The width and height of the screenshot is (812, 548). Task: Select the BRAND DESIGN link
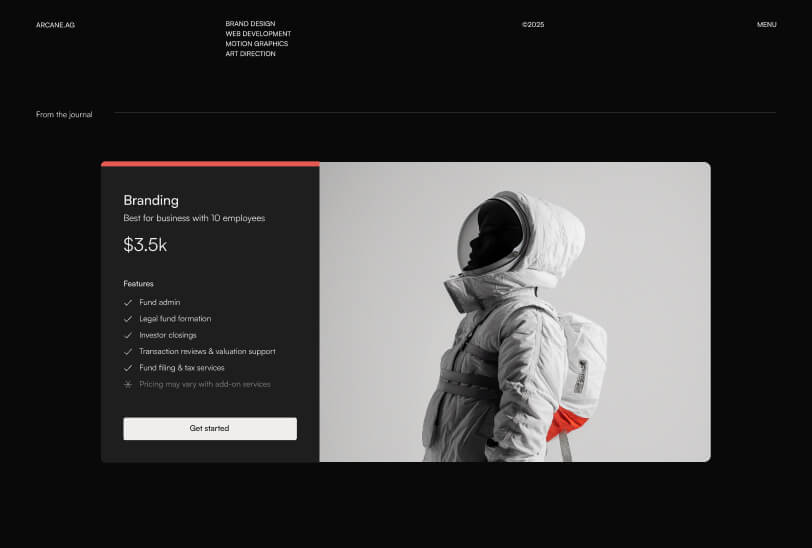tap(250, 24)
